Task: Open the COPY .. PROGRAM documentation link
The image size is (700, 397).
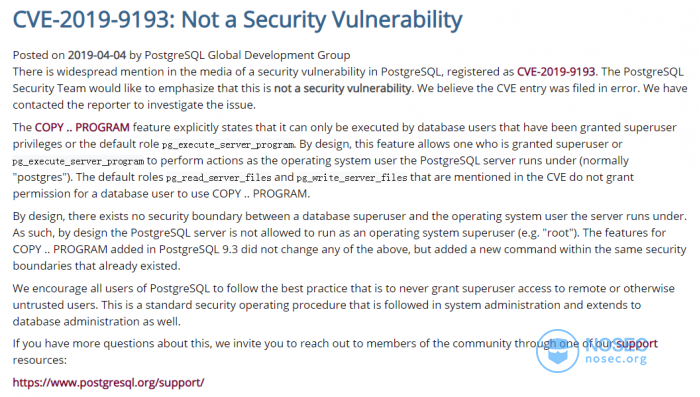Action: click(82, 127)
